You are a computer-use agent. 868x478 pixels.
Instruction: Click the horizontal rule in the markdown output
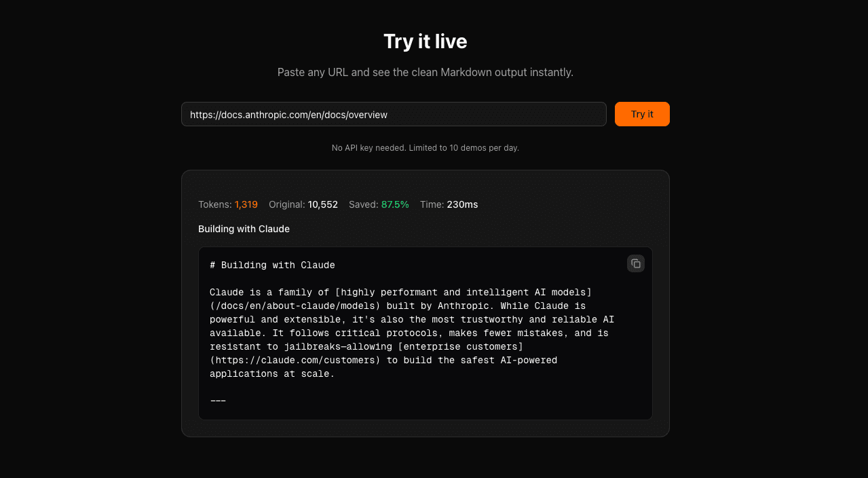(x=217, y=400)
